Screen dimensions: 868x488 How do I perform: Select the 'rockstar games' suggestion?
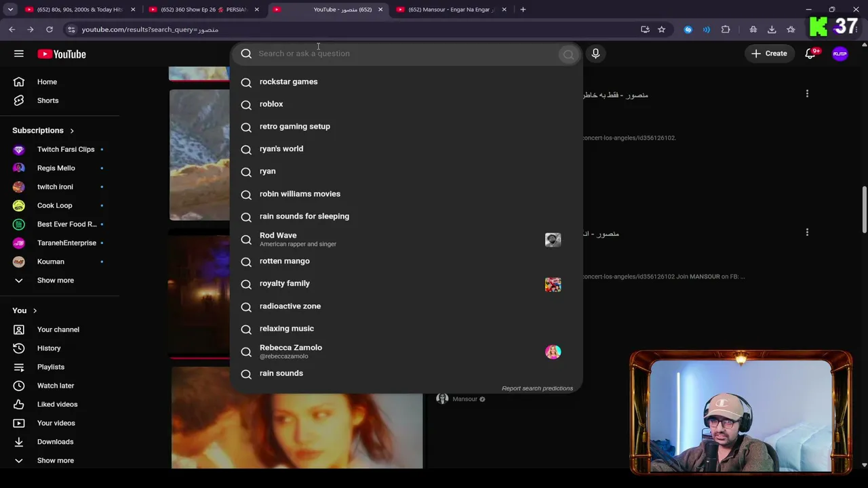[407, 81]
